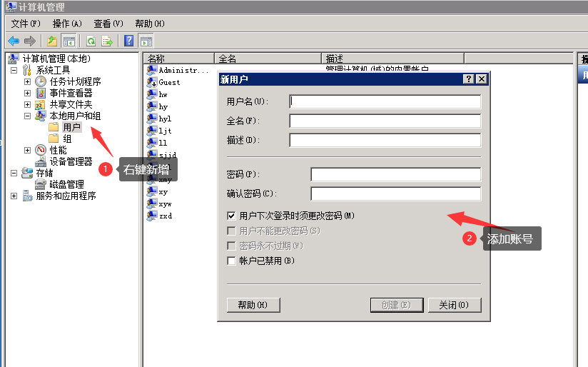Image resolution: width=588 pixels, height=367 pixels.
Task: Click the 事件查看器 icon
Action: point(41,93)
